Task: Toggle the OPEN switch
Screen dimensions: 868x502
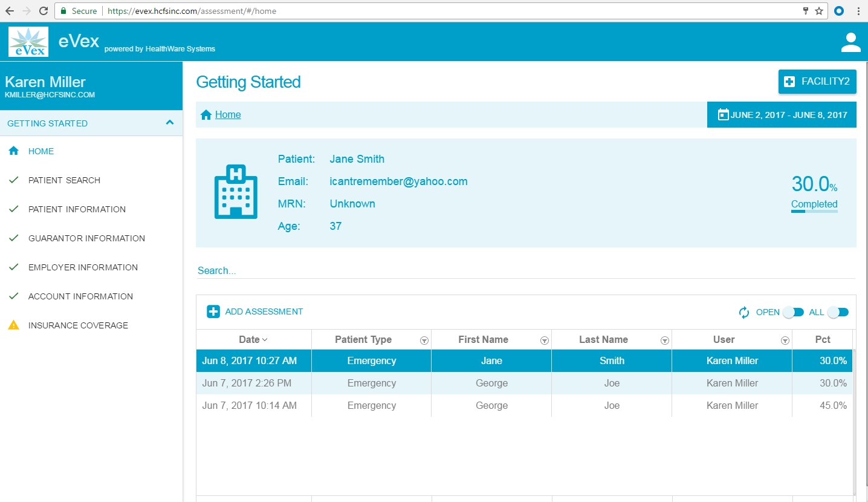Action: pos(793,313)
